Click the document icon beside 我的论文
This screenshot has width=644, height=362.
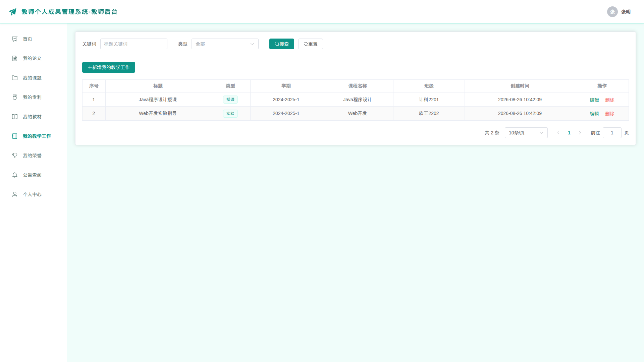pos(15,58)
